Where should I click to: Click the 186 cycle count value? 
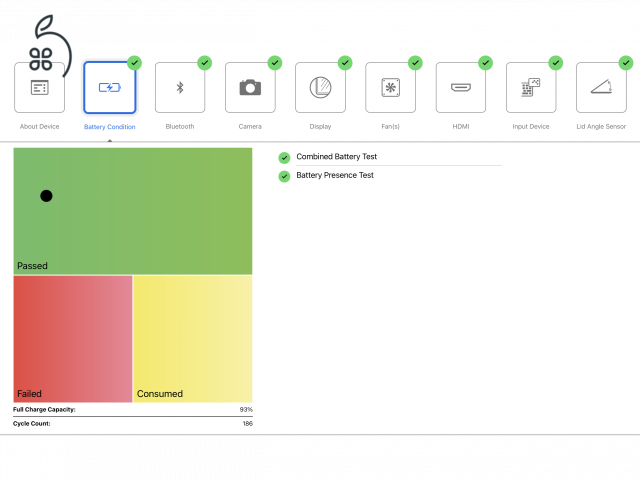pos(247,424)
